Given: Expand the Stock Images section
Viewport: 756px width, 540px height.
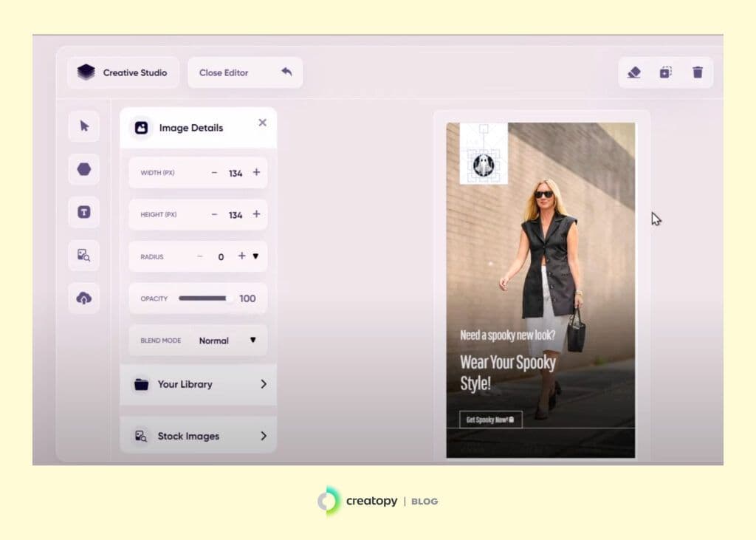Looking at the screenshot, I should [x=197, y=435].
